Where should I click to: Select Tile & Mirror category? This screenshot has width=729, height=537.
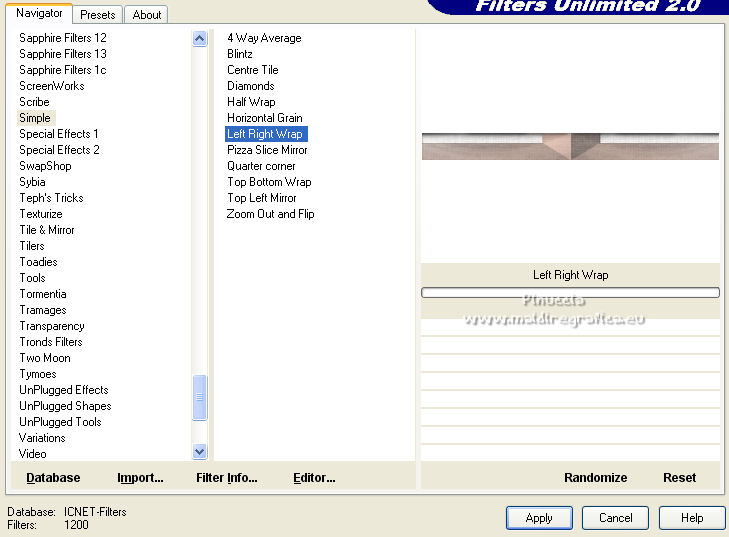(46, 230)
